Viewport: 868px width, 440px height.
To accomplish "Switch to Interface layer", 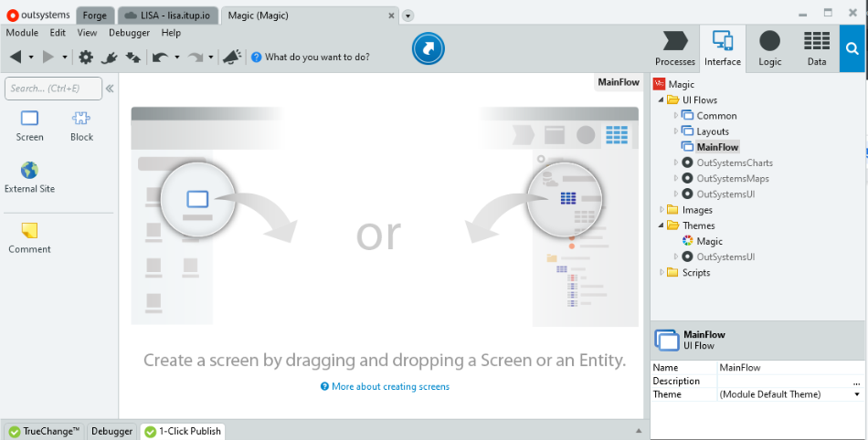I will [x=723, y=48].
